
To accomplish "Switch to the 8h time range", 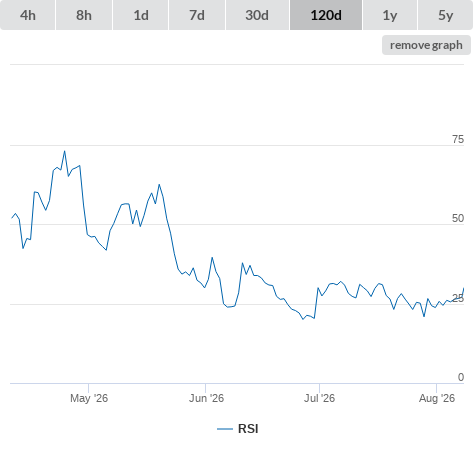I will 84,15.
